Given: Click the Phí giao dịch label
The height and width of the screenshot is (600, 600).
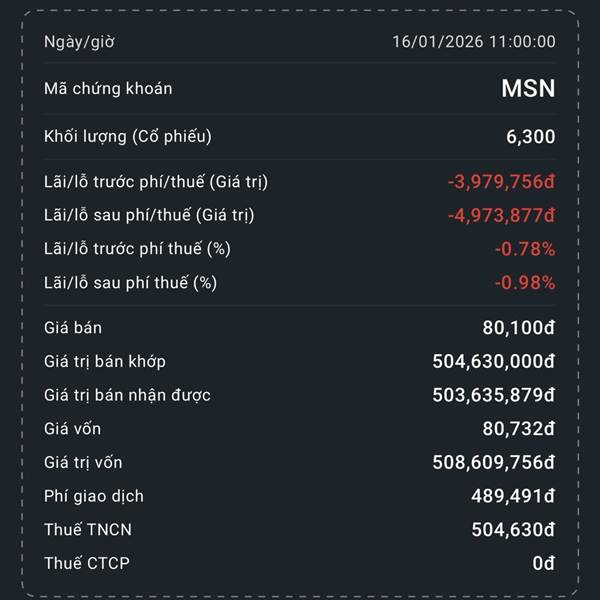Looking at the screenshot, I should 94,496.
